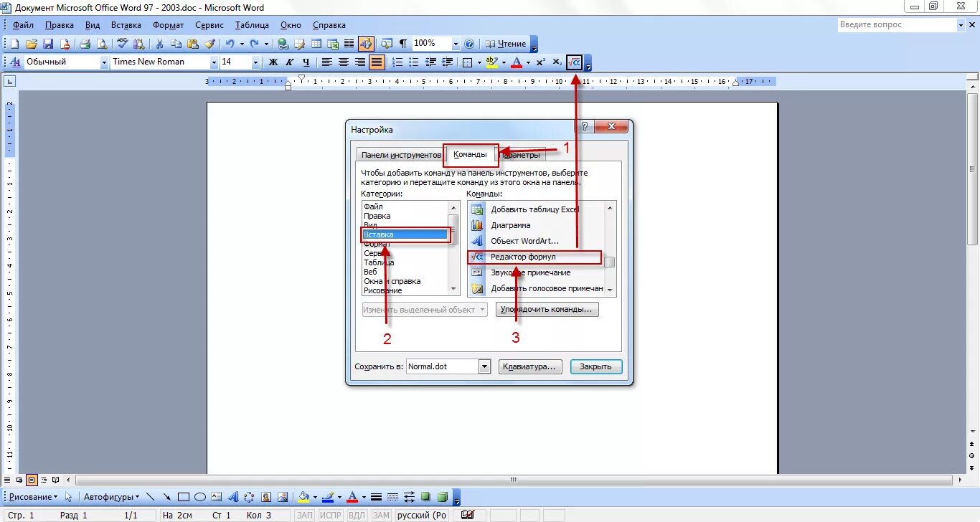Open the Автофигуры shapes menu
The image size is (980, 522).
(112, 497)
